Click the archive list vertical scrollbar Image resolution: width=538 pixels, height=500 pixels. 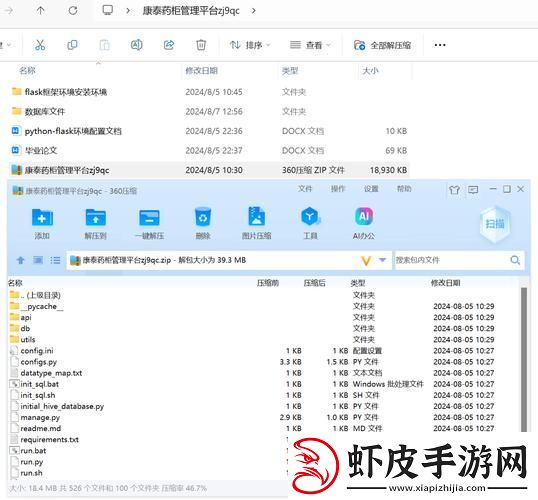pyautogui.click(x=524, y=359)
